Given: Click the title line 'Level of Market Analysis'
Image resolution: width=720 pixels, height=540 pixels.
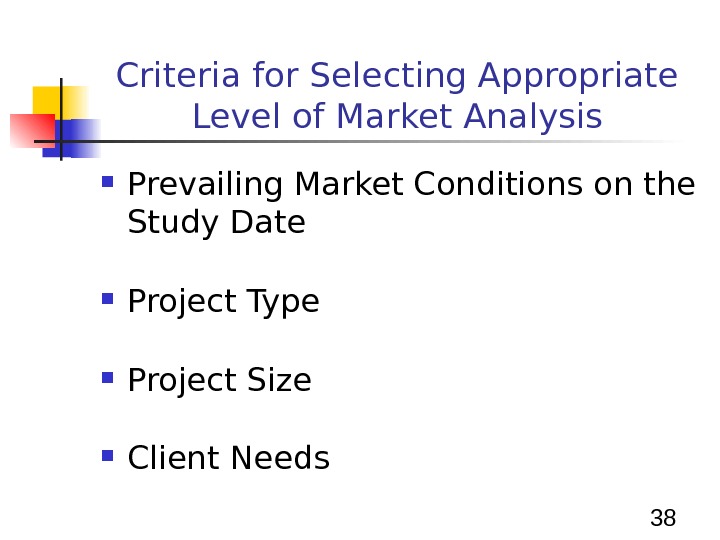Looking at the screenshot, I should pos(397,118).
